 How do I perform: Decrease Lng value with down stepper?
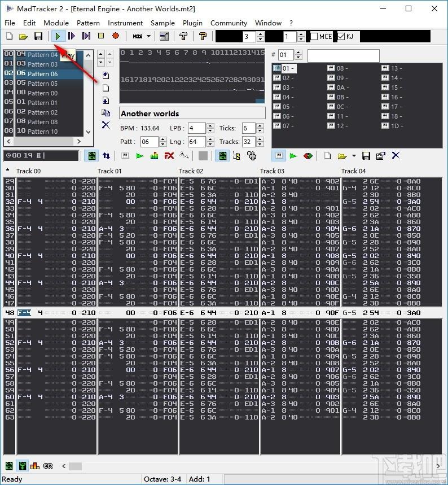pyautogui.click(x=210, y=144)
